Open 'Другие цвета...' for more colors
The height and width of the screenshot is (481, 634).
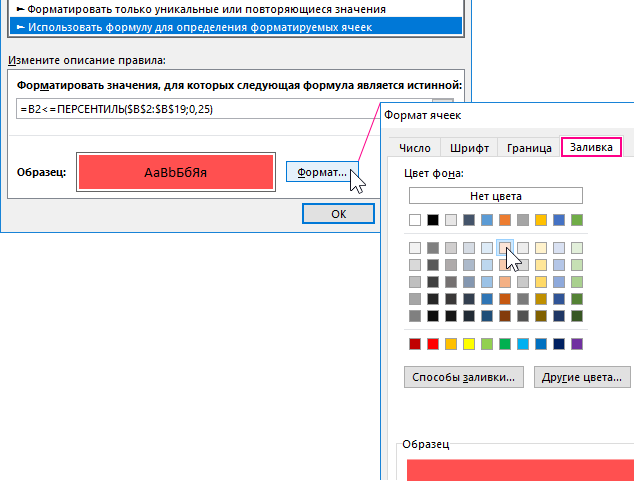point(583,378)
